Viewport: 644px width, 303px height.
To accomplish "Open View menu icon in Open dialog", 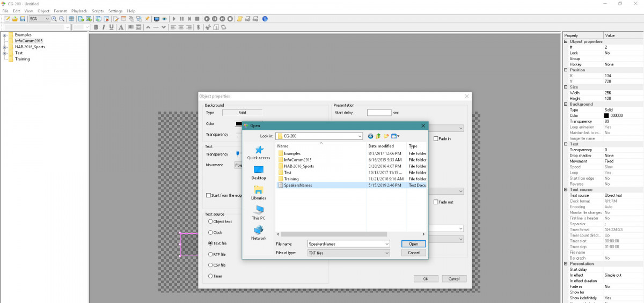I will pyautogui.click(x=395, y=136).
